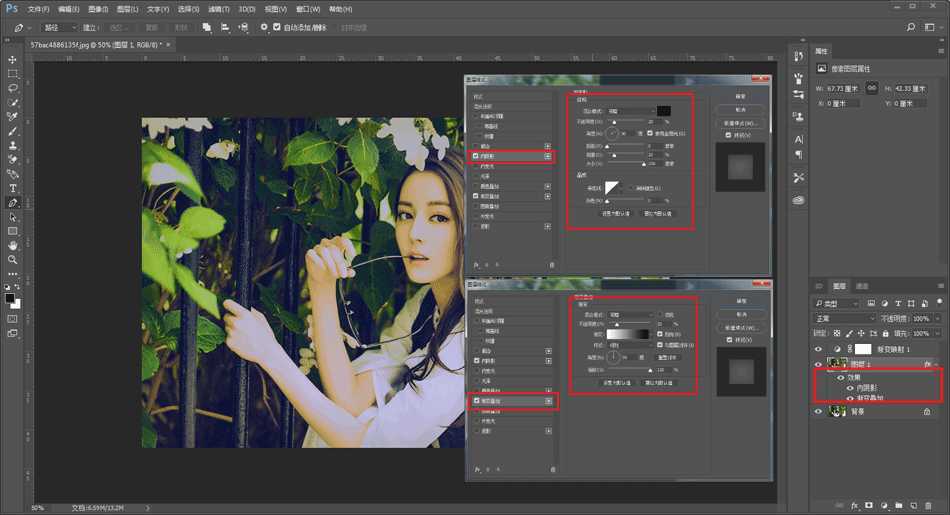Open the 路径 tool mode dropdown

click(x=59, y=27)
